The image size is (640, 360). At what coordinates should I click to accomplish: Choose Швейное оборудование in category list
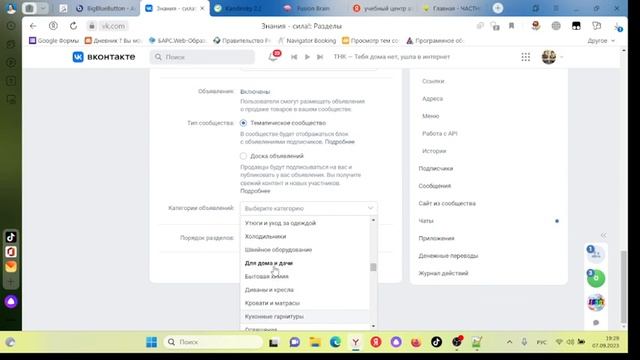pyautogui.click(x=305, y=249)
